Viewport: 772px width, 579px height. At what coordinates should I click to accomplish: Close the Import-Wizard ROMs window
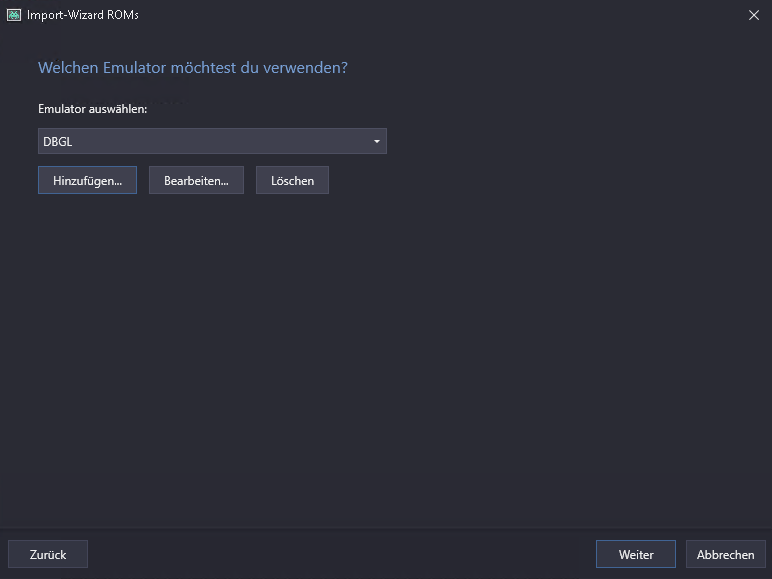point(753,15)
